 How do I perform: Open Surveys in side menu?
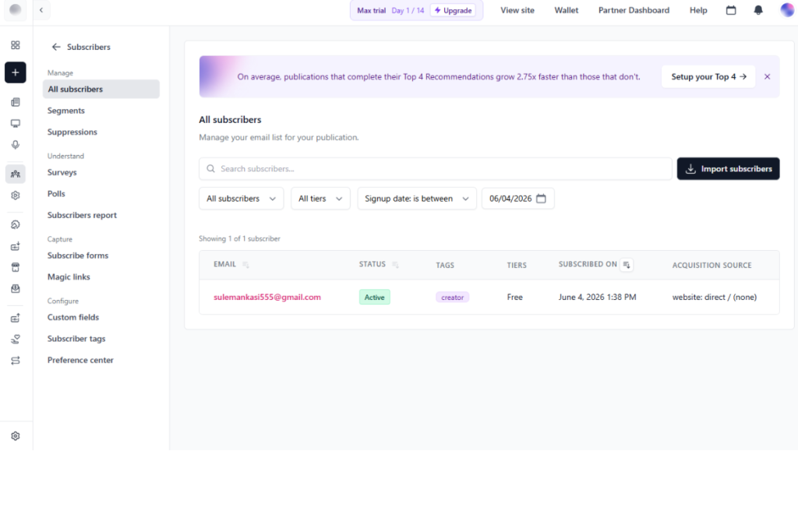(62, 172)
